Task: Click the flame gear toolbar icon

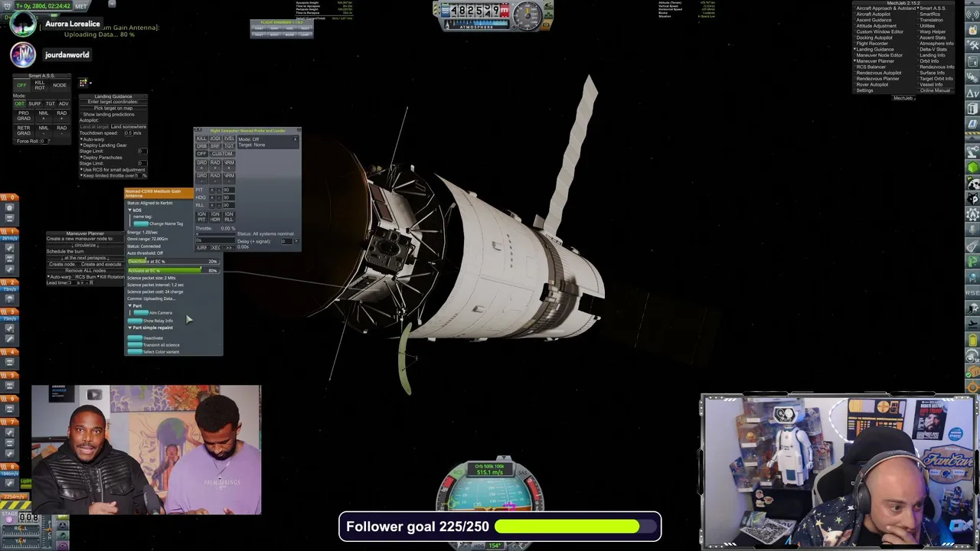Action: tap(972, 214)
